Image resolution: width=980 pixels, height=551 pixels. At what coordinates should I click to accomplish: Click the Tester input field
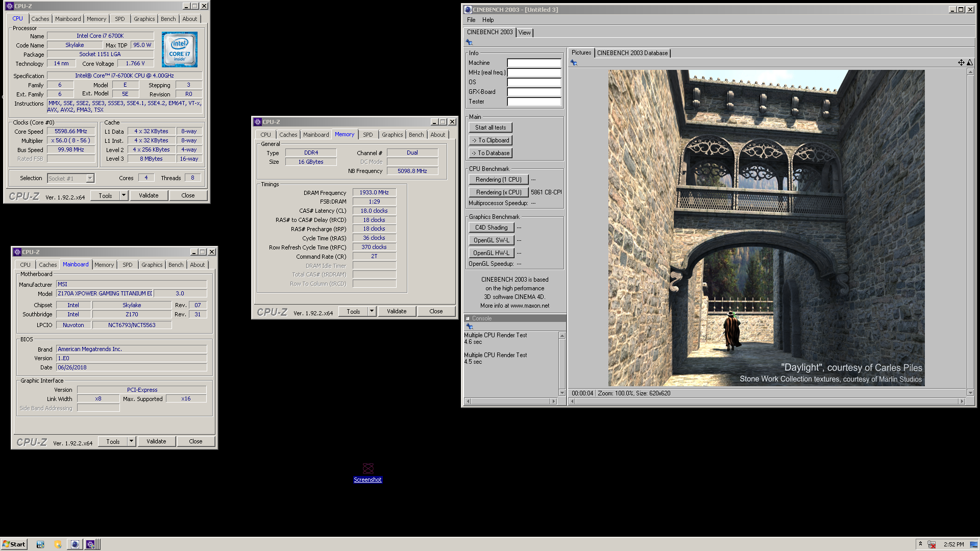(x=534, y=102)
